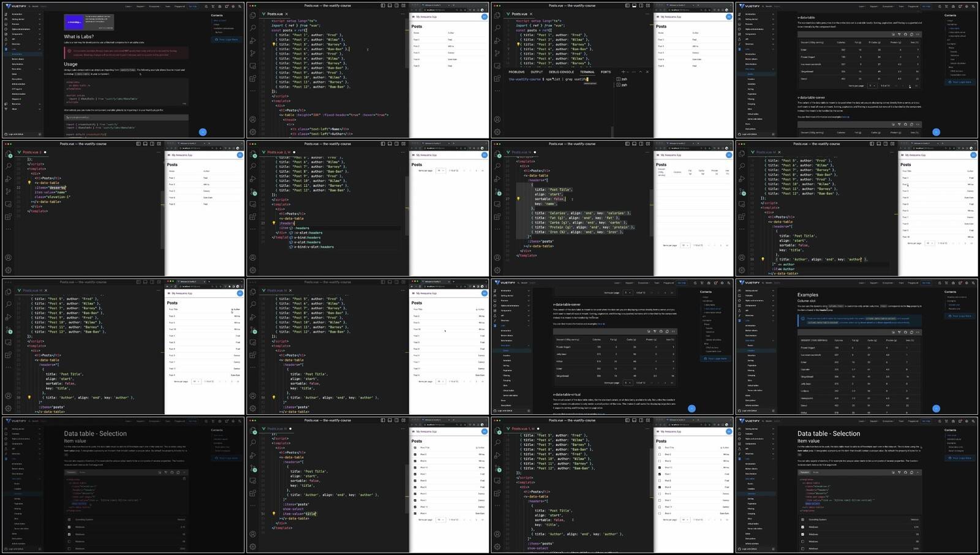Screen dimensions: 980x555
Task: Switch to DEBUG CONSOLE tab in the terminal panel
Action: 561,72
